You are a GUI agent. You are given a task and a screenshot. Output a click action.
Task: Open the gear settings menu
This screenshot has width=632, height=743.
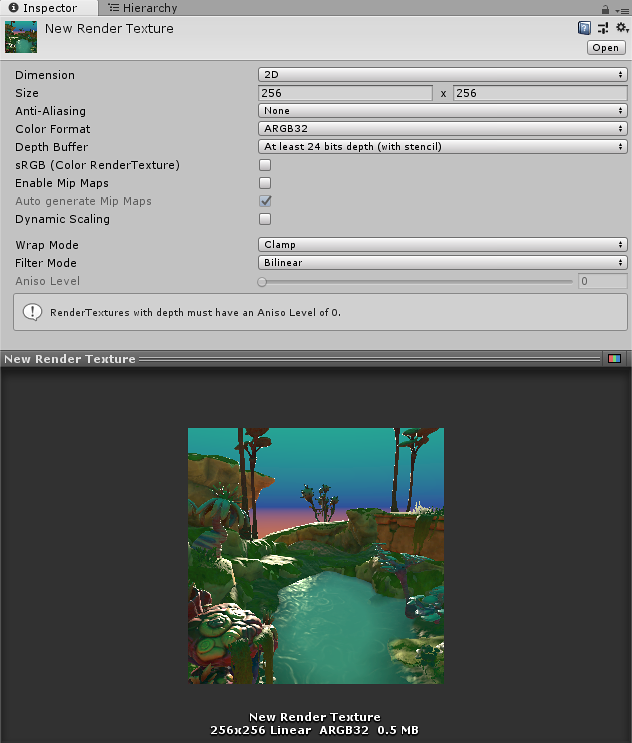tap(621, 29)
